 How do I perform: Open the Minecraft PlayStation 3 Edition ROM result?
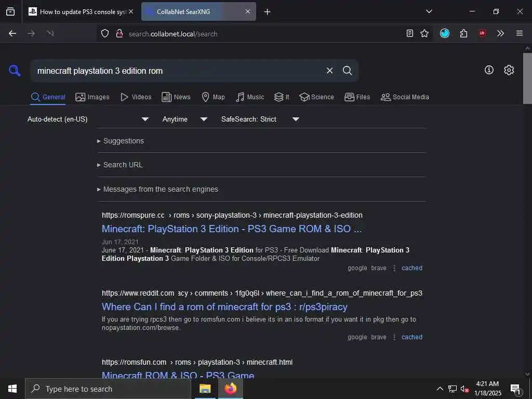(231, 229)
